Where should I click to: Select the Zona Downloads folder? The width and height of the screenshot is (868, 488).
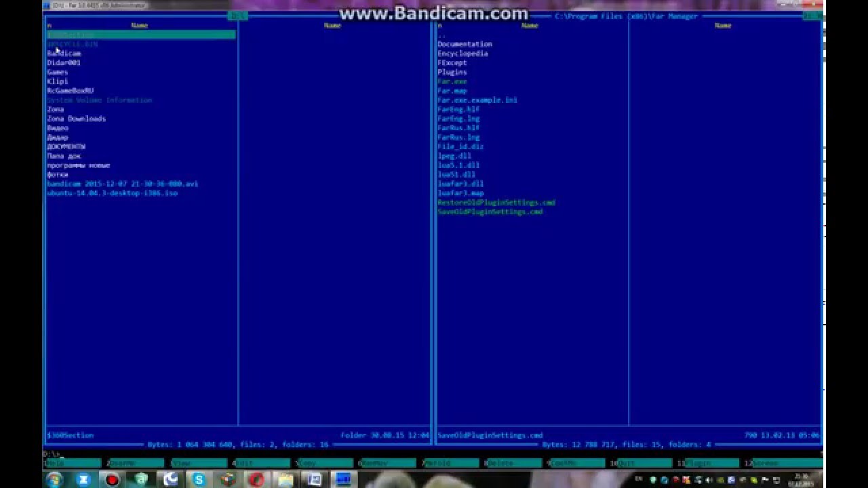coord(76,119)
